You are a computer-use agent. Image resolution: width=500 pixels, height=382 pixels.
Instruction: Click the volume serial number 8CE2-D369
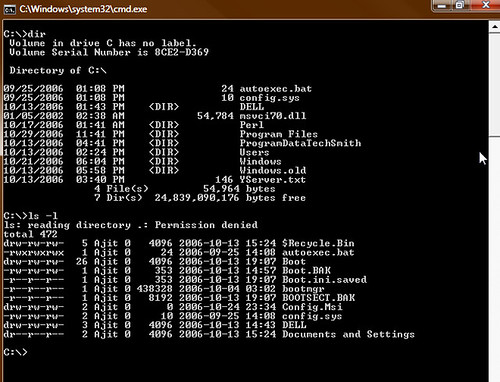point(182,52)
